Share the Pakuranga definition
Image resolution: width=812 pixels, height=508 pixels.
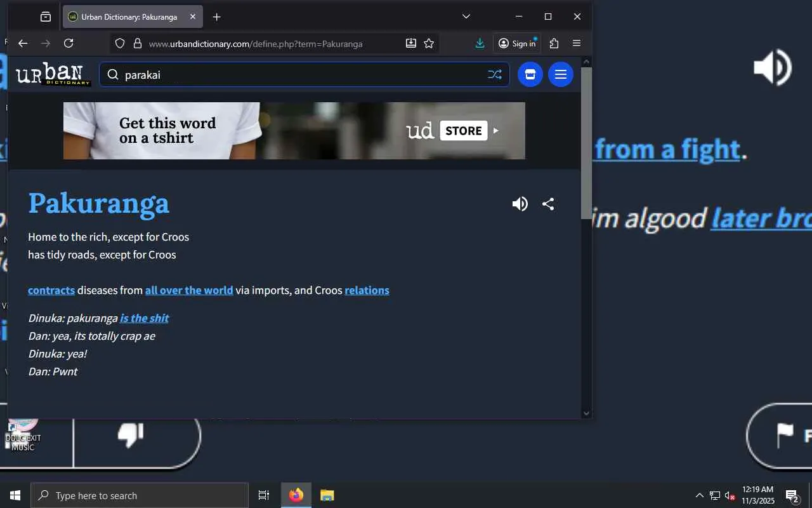[x=548, y=204]
